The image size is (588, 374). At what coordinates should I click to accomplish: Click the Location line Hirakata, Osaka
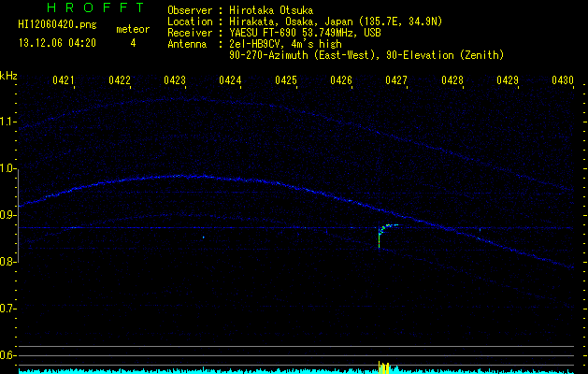pos(305,22)
